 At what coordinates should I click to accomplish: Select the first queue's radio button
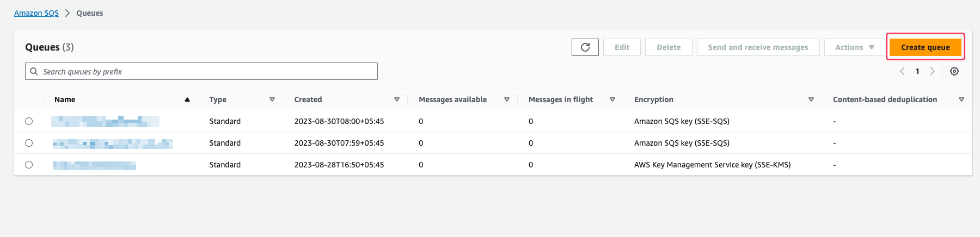tap(29, 121)
